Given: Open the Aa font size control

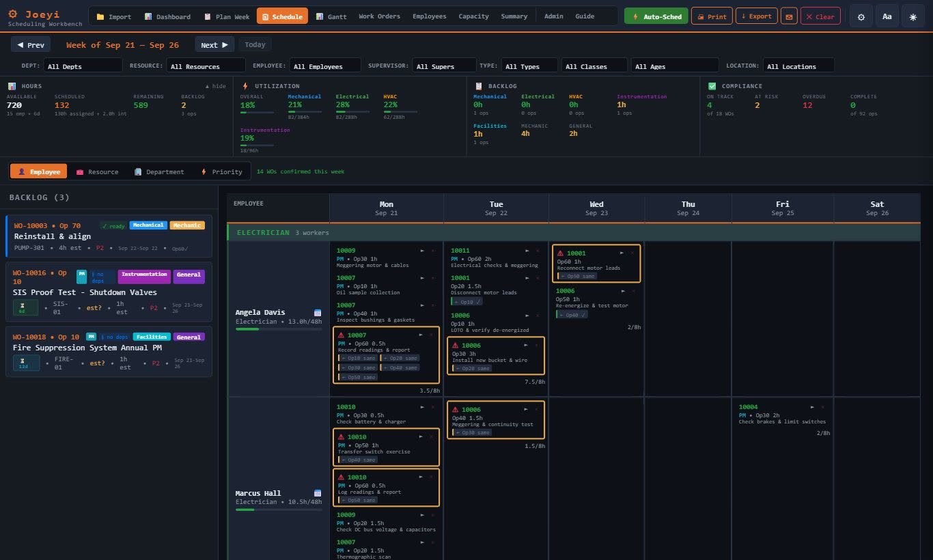Looking at the screenshot, I should [x=887, y=16].
